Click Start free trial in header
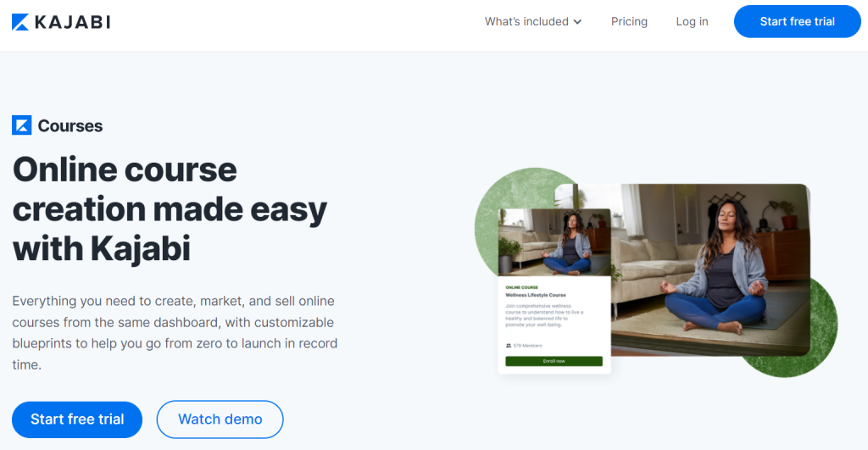This screenshot has height=450, width=868. (x=797, y=21)
